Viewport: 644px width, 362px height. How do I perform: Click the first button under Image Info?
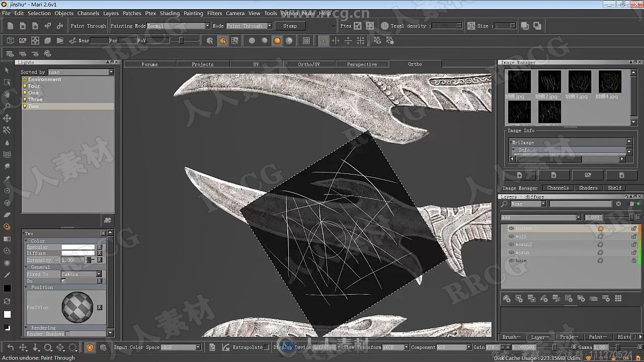[x=519, y=175]
